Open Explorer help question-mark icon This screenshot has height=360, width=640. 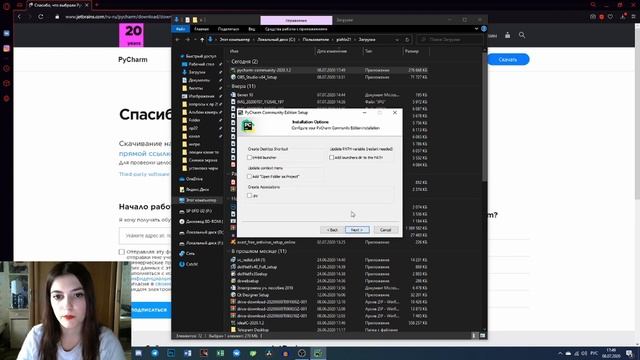484,29
